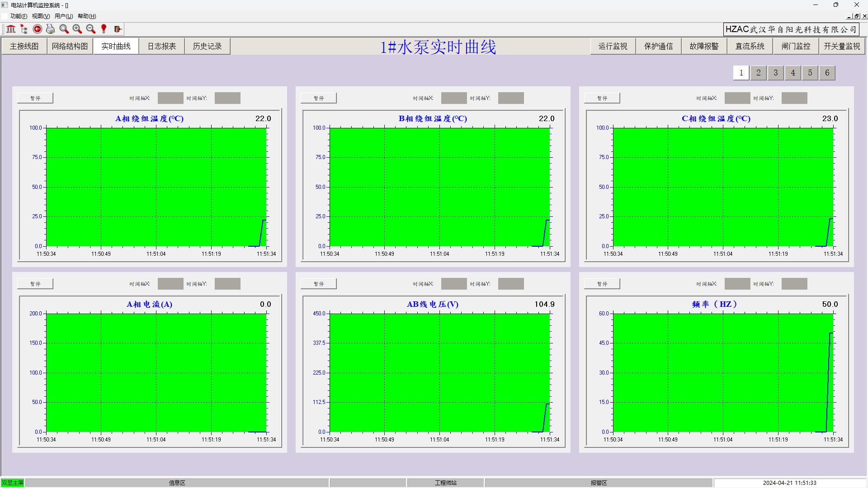Click the red back arrow icon

[x=38, y=29]
